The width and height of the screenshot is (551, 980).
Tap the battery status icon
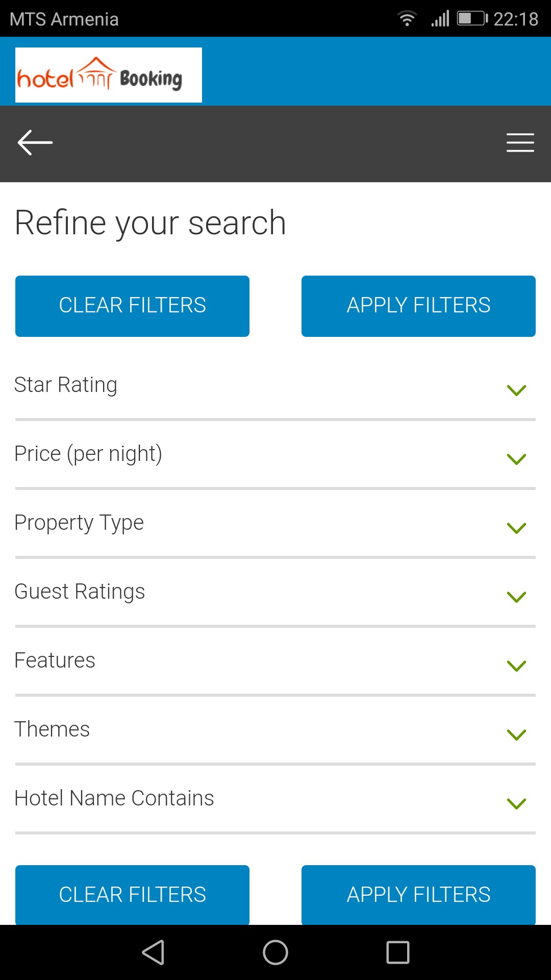472,19
